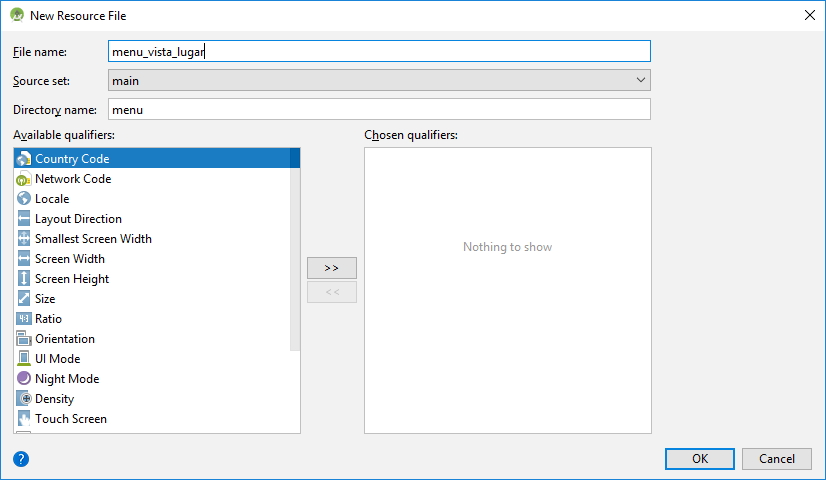826x480 pixels.
Task: Open the Source set dropdown
Action: (379, 80)
